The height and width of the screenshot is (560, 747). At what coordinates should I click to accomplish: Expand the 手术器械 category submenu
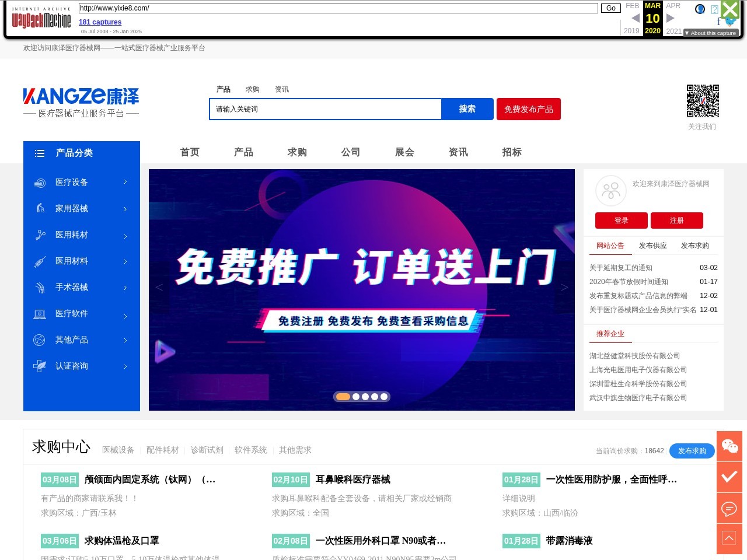tap(40, 288)
